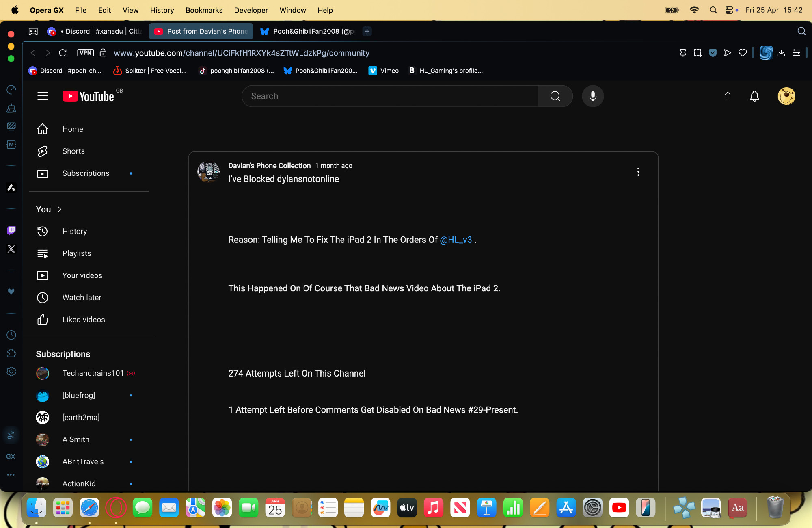Open Davian's Phone Collection channel avatar
The width and height of the screenshot is (812, 528).
click(x=209, y=172)
